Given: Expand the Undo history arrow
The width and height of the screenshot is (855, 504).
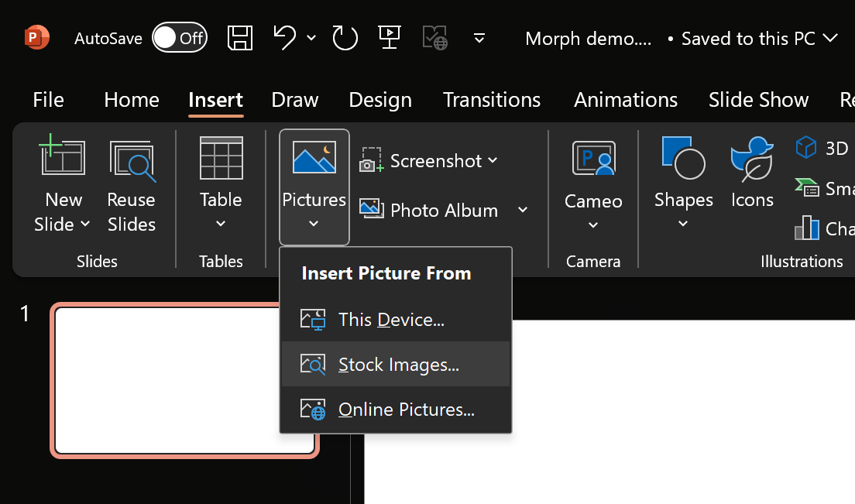Looking at the screenshot, I should click(311, 38).
